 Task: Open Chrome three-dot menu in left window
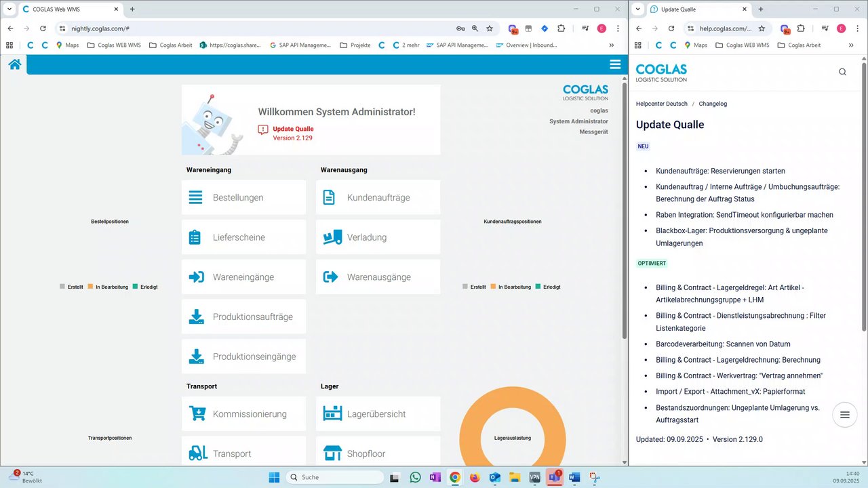pyautogui.click(x=618, y=28)
